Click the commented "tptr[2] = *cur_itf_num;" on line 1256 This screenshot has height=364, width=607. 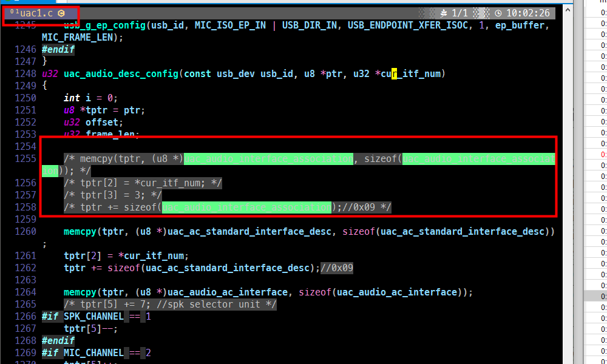(143, 183)
